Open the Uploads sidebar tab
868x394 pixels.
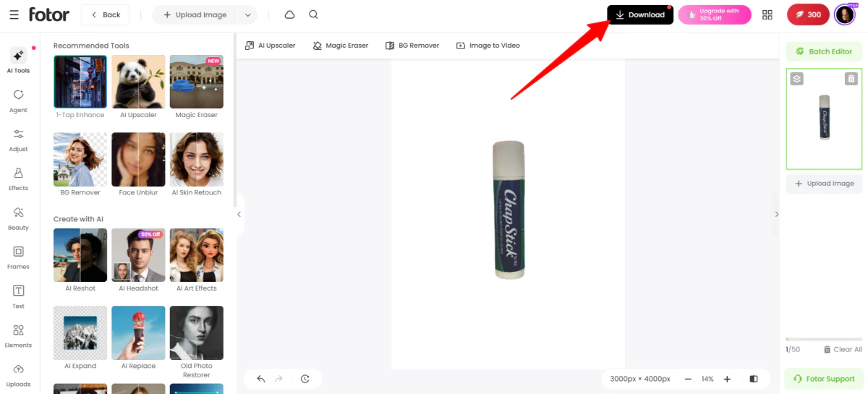click(19, 375)
